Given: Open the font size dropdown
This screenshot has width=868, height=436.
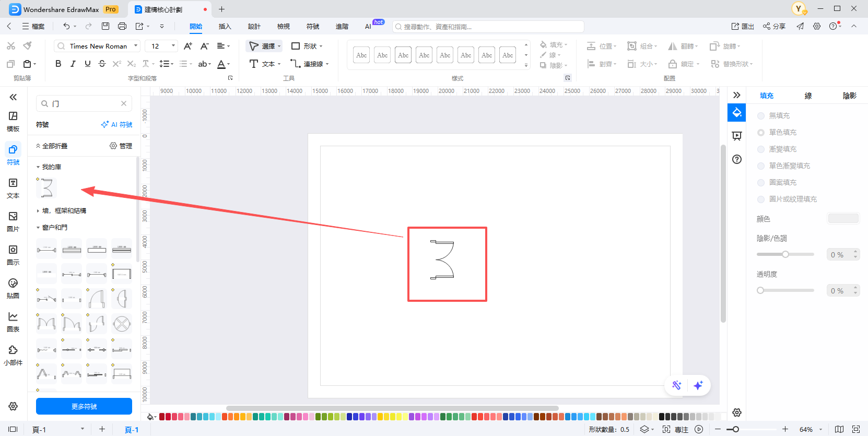Looking at the screenshot, I should click(x=161, y=46).
